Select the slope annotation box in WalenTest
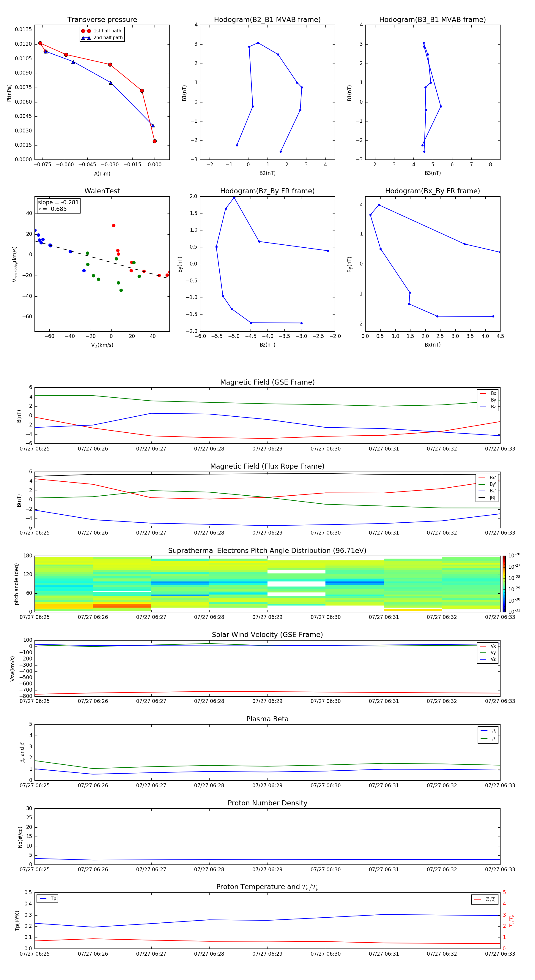The image size is (535, 980). coord(58,206)
